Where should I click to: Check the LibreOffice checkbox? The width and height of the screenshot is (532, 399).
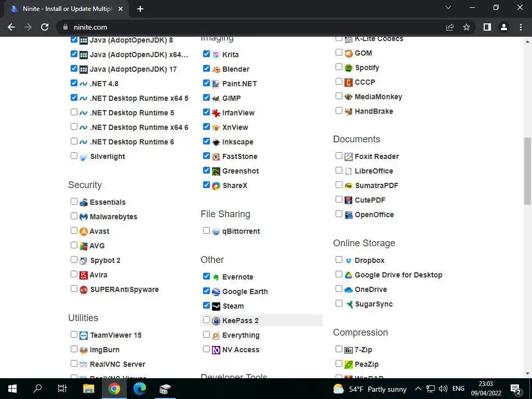click(x=339, y=170)
